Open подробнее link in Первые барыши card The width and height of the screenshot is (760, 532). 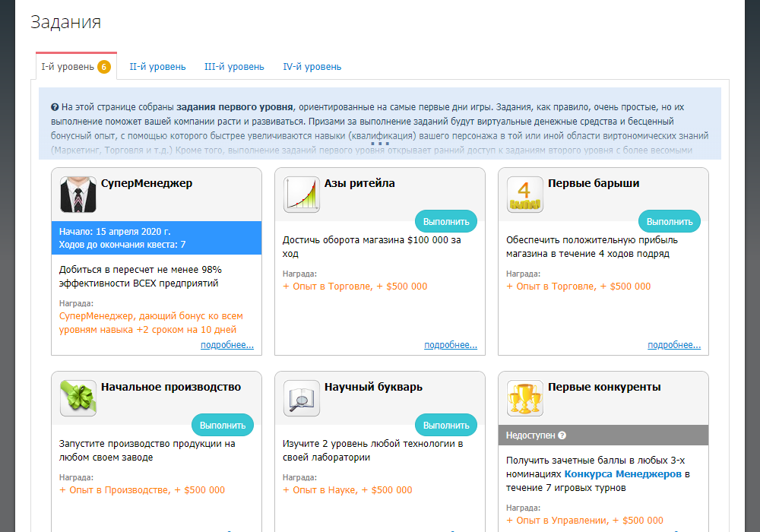tap(673, 345)
